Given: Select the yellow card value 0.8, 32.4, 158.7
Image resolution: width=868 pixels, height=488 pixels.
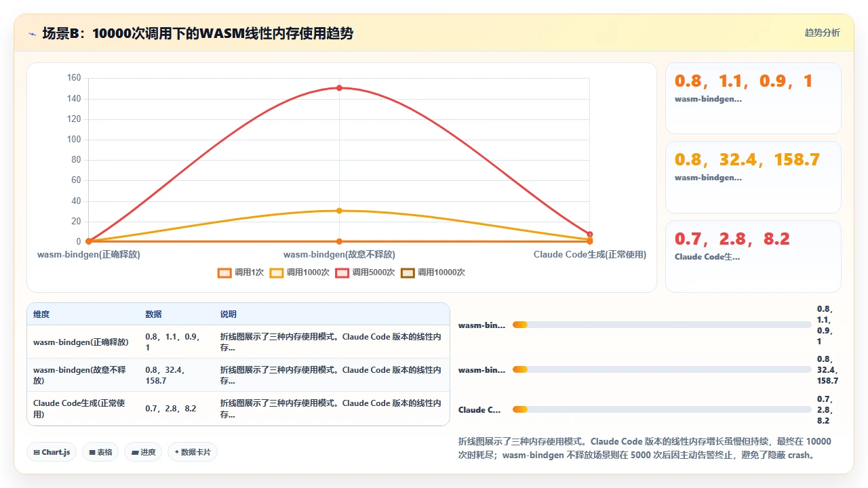Looking at the screenshot, I should (x=747, y=160).
